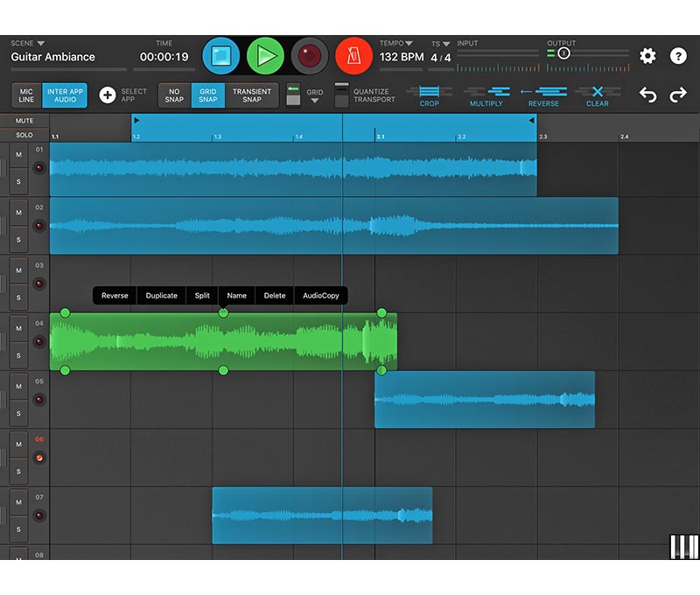700x595 pixels.
Task: Click the loop region end marker
Action: (531, 121)
